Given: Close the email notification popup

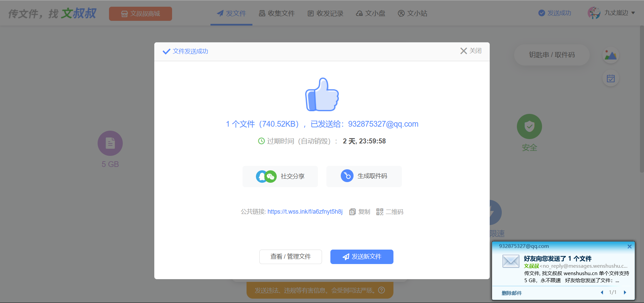Looking at the screenshot, I should tap(630, 247).
